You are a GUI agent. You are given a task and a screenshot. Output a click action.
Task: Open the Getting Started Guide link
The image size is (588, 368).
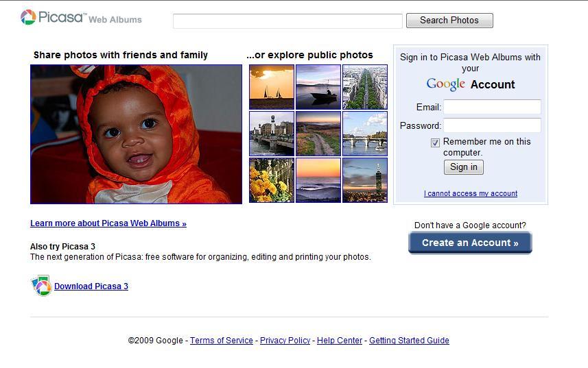(409, 341)
